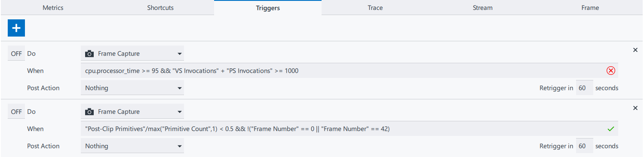The height and width of the screenshot is (157, 644).
Task: Click the green checkmark in second When field
Action: pos(610,129)
